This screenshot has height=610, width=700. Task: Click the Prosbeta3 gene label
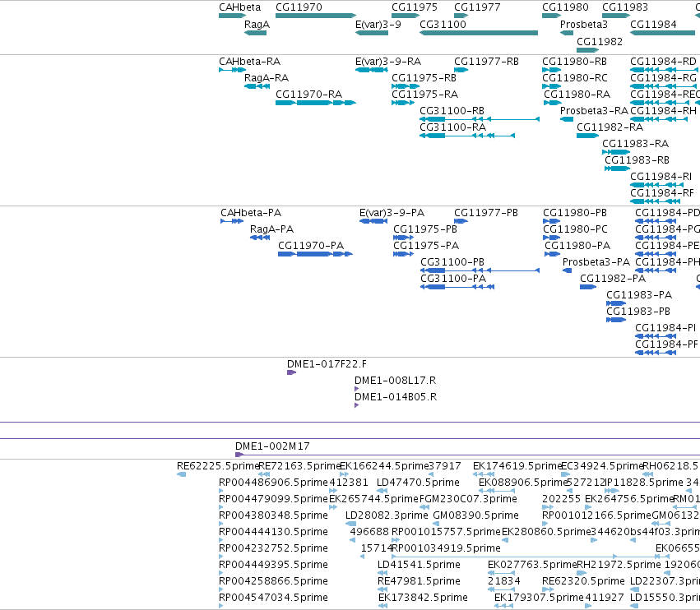tap(584, 25)
